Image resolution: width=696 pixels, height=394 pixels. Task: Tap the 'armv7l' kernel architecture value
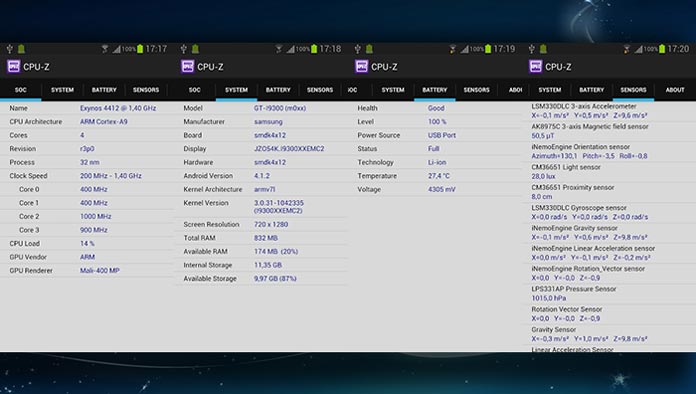point(265,189)
